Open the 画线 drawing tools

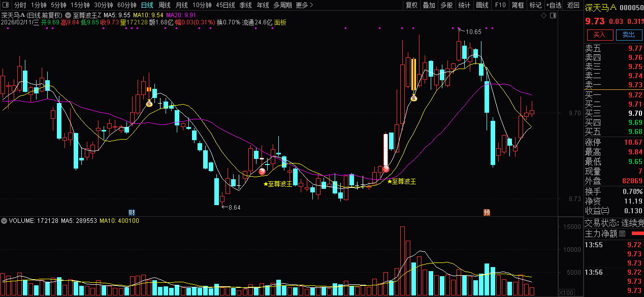coord(482,5)
